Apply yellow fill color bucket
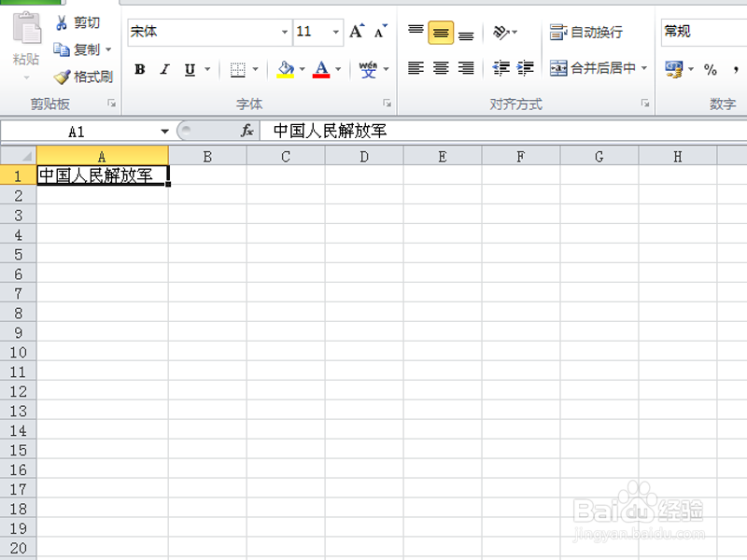Image resolution: width=747 pixels, height=560 pixels. point(286,69)
